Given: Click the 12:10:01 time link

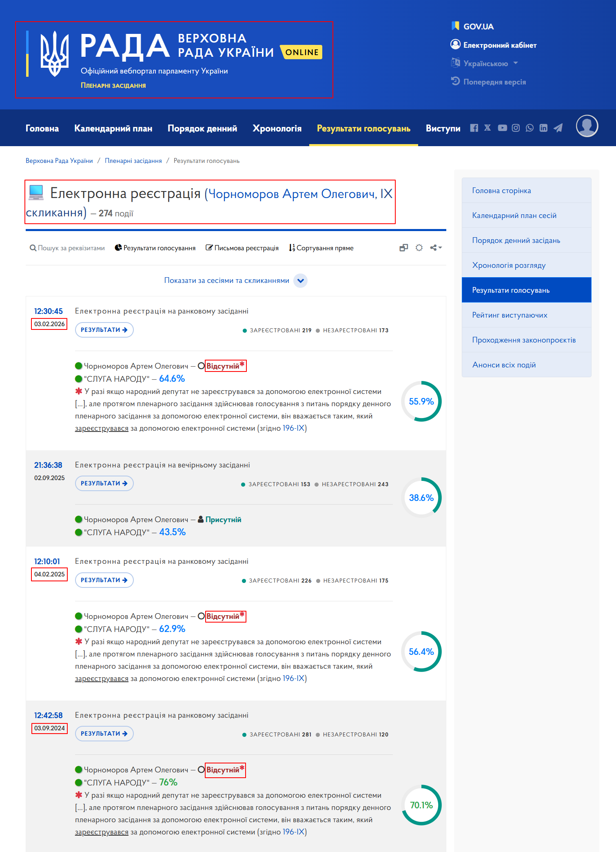Looking at the screenshot, I should [47, 561].
